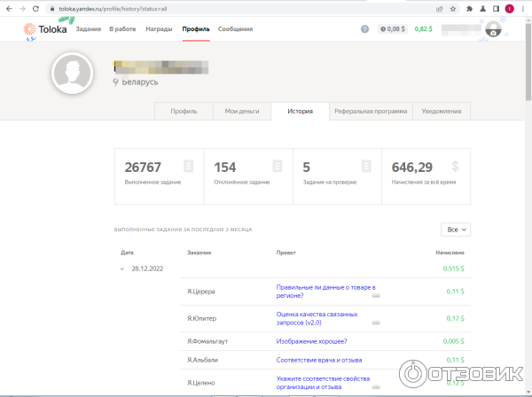This screenshot has height=397, width=532.
Task: Open Chrome three-dot menu
Action: tap(523, 9)
